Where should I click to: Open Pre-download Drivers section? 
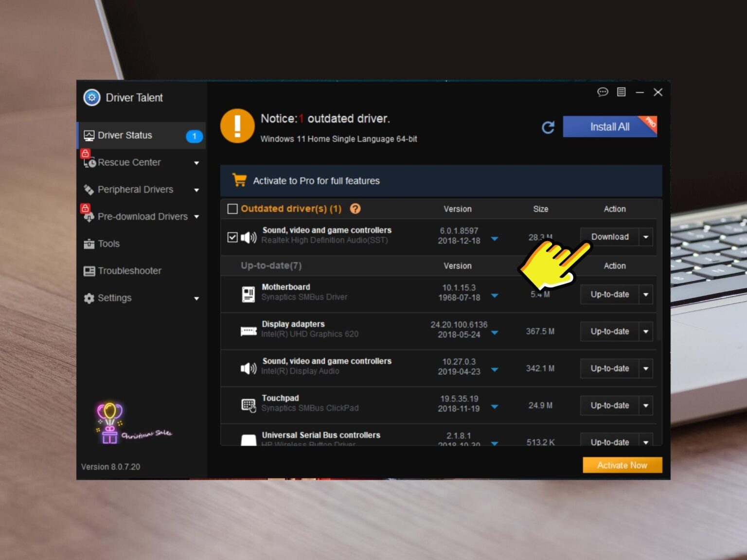142,217
